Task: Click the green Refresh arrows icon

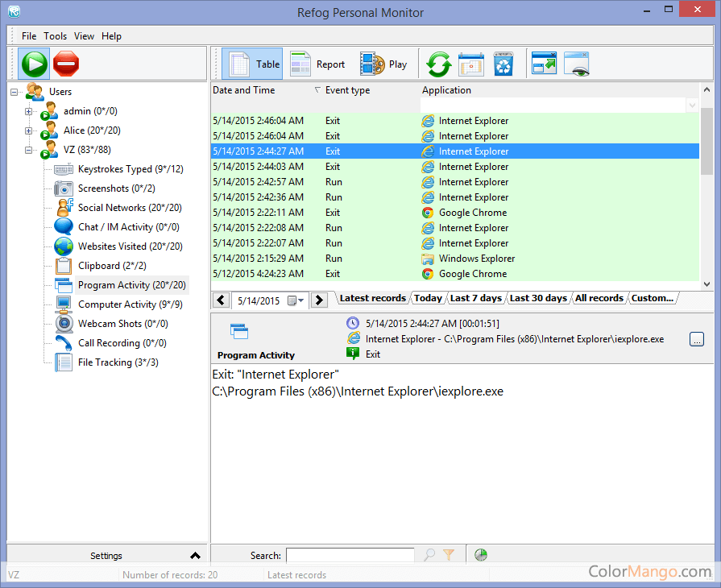Action: tap(438, 64)
